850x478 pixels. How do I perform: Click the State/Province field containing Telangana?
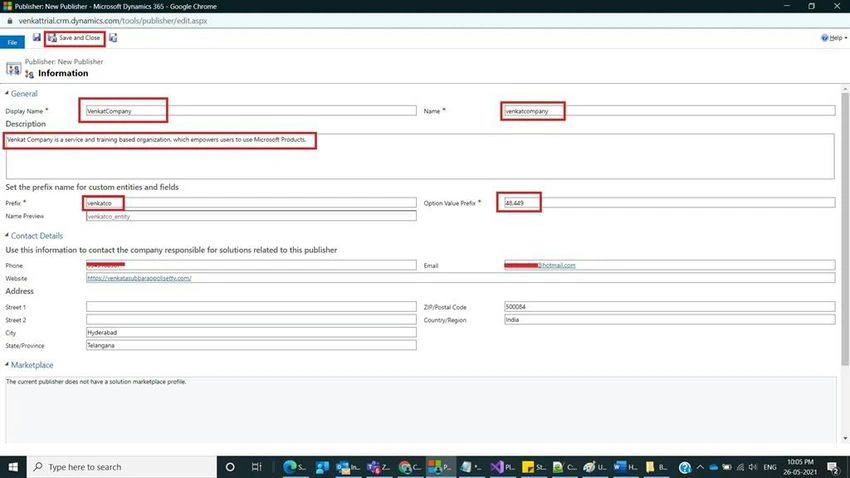251,345
